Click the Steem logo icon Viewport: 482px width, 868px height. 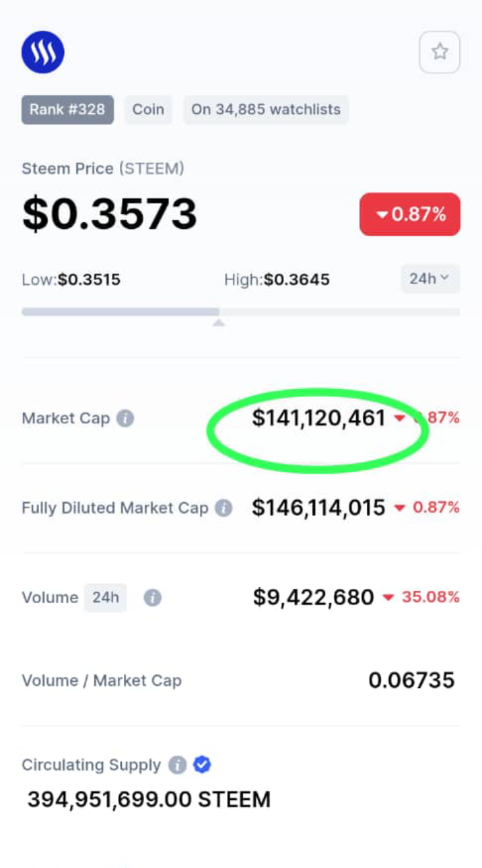[43, 52]
